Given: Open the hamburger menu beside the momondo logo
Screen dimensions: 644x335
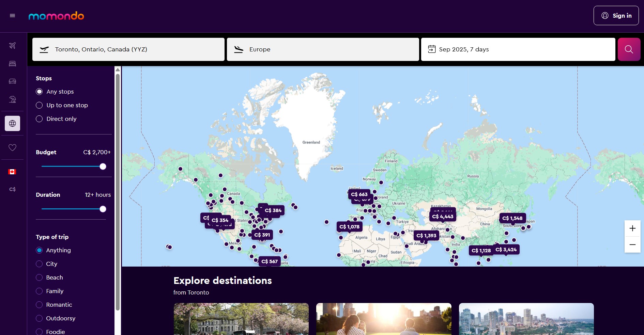Looking at the screenshot, I should 12,15.
